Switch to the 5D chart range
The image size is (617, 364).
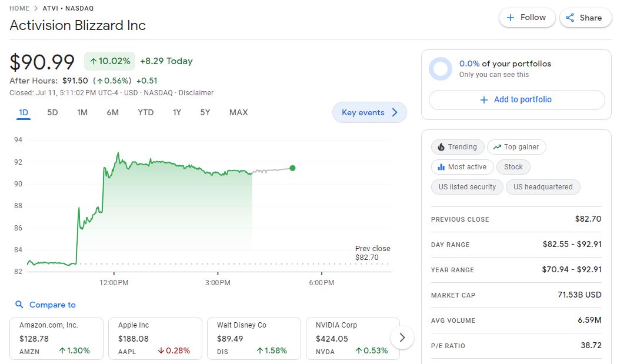(52, 112)
